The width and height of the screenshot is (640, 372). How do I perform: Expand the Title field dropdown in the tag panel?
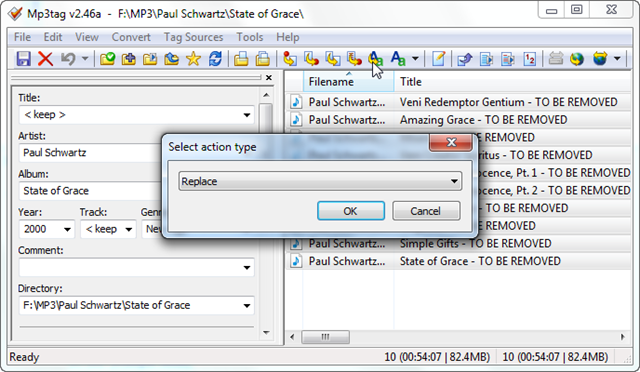[247, 115]
